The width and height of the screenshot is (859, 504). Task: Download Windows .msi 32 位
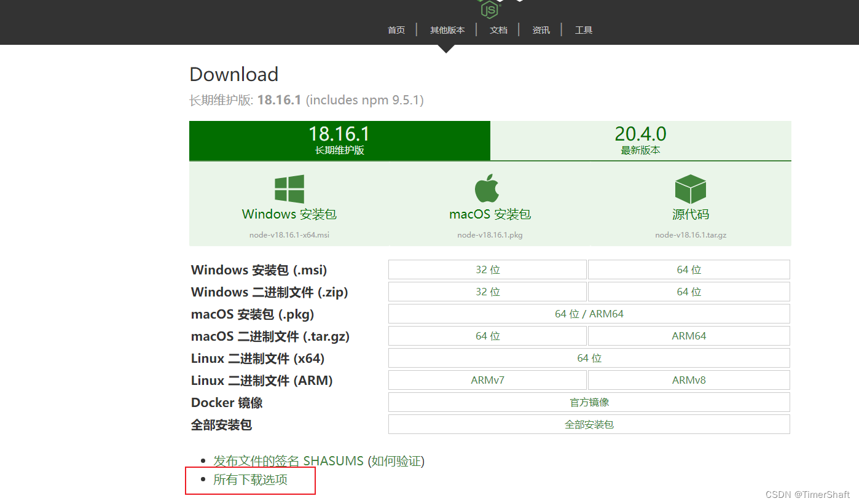click(x=488, y=269)
